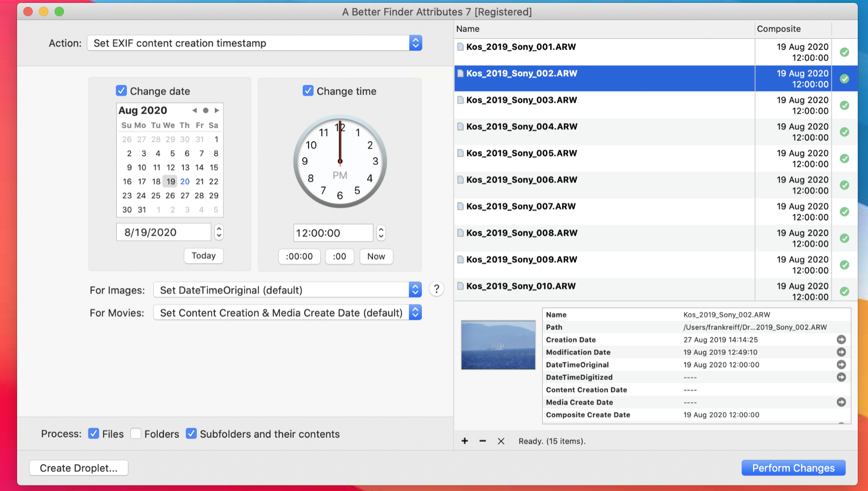Open the For Movies dropdown

287,313
